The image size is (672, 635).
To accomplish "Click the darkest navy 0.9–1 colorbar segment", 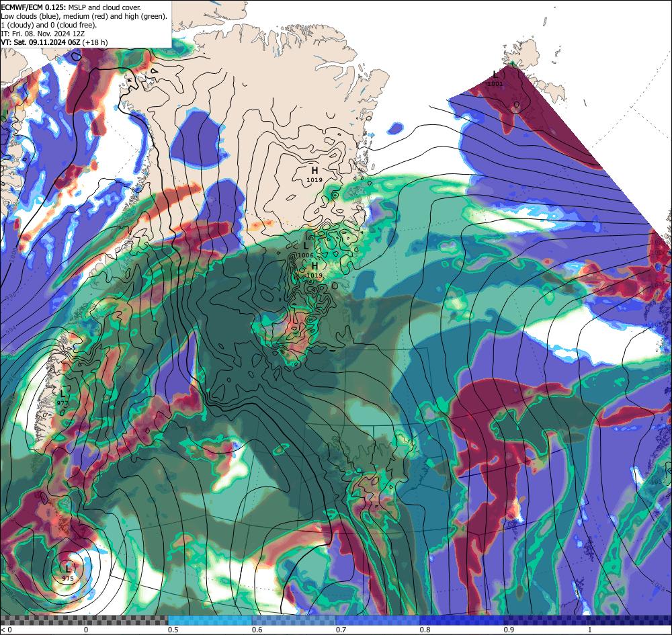I will [588, 620].
